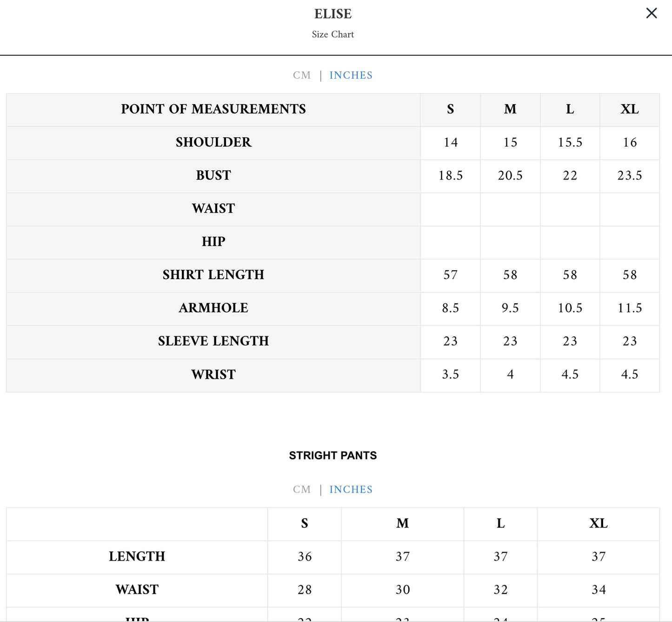Select the 18.5 bust measurement cell
Image resolution: width=672 pixels, height=622 pixels.
[x=450, y=175]
